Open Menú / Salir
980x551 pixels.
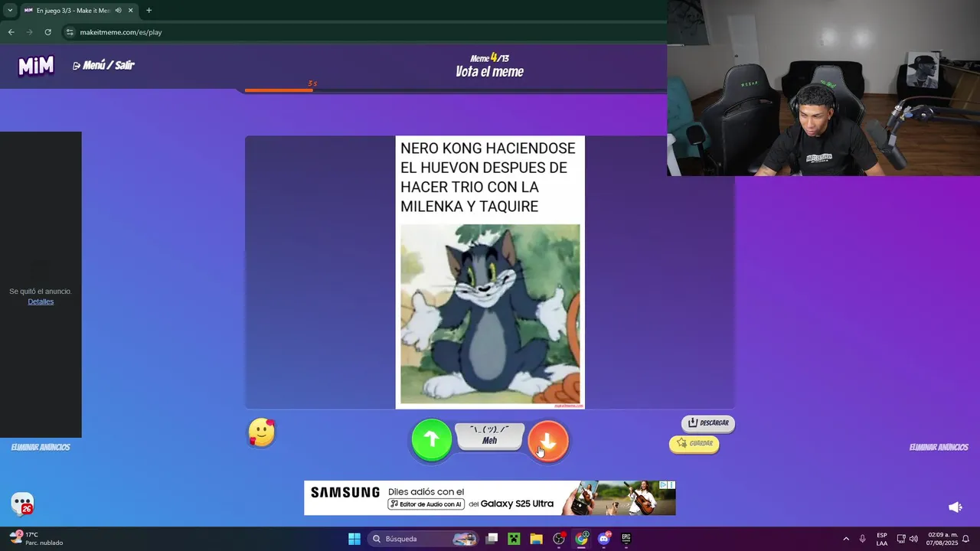click(x=103, y=65)
